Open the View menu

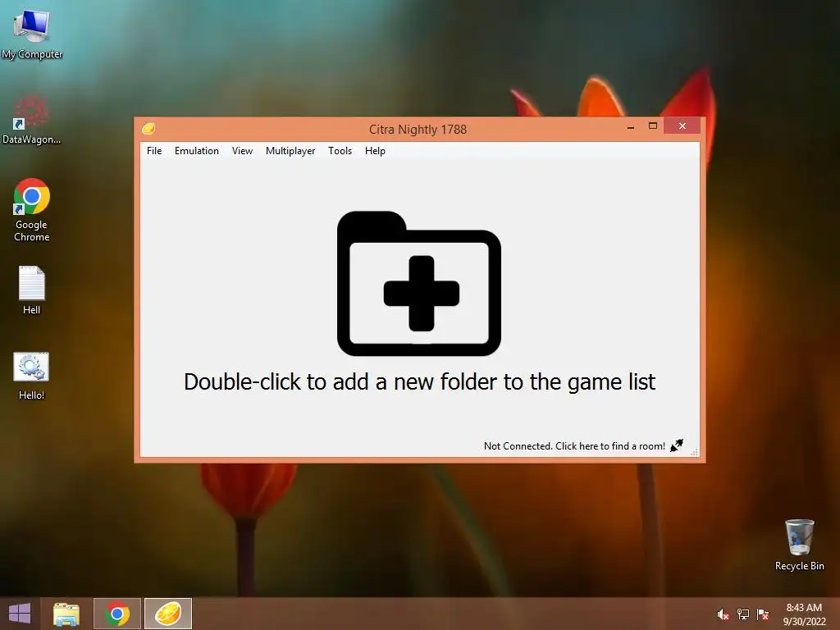click(242, 151)
